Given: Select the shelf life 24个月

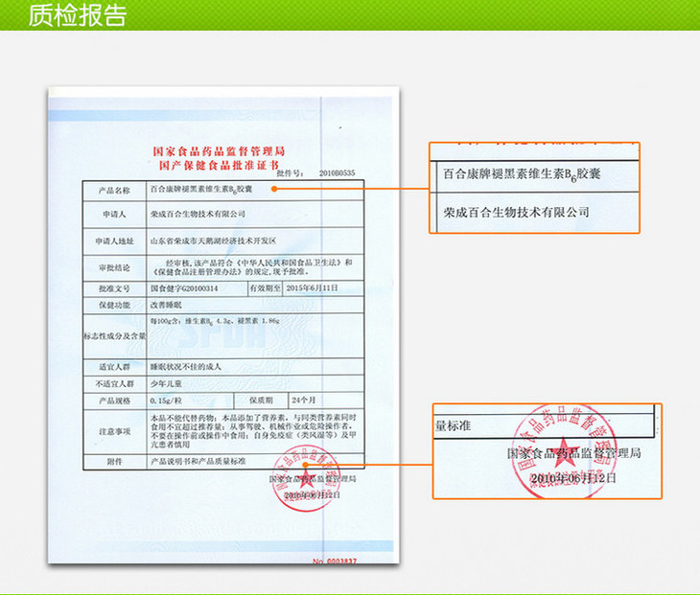Looking at the screenshot, I should click(x=304, y=400).
